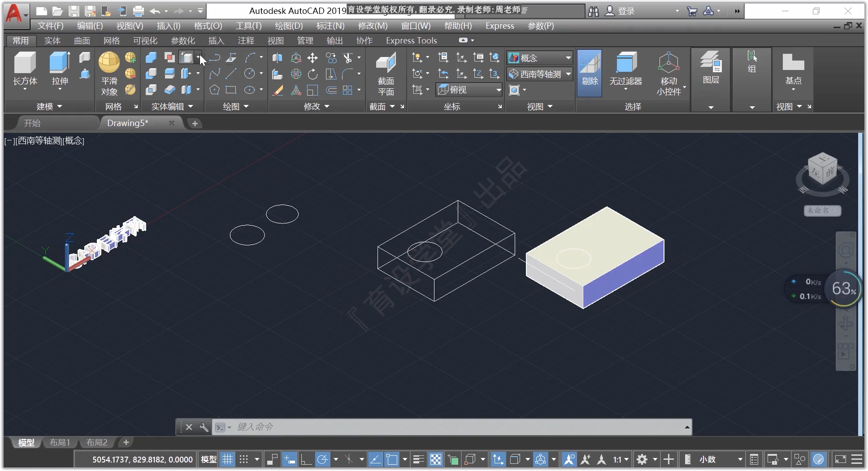The image size is (868, 471).
Task: Toggle ortho mode in status bar
Action: [306, 459]
